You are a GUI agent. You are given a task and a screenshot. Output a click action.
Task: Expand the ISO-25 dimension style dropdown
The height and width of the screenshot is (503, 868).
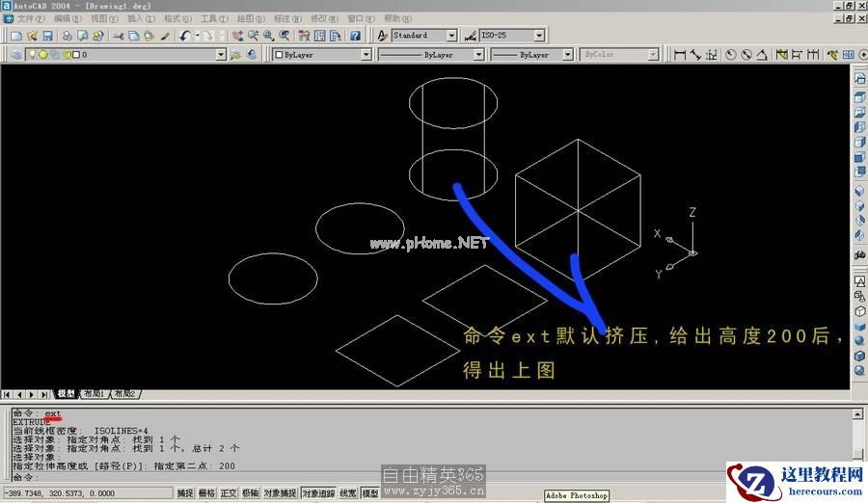[539, 36]
